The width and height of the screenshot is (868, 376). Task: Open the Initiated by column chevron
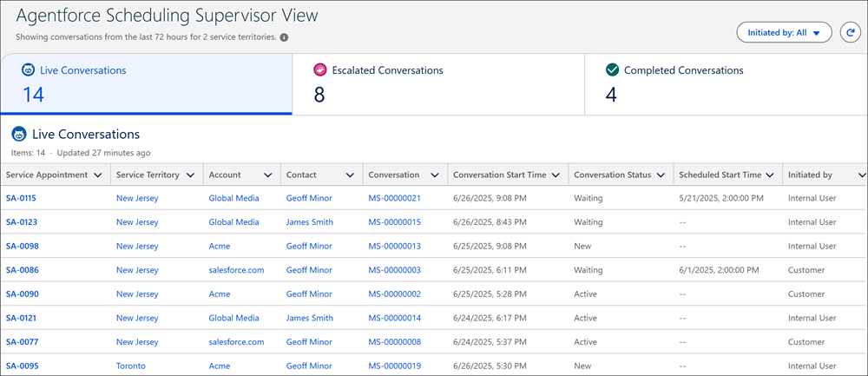[861, 175]
